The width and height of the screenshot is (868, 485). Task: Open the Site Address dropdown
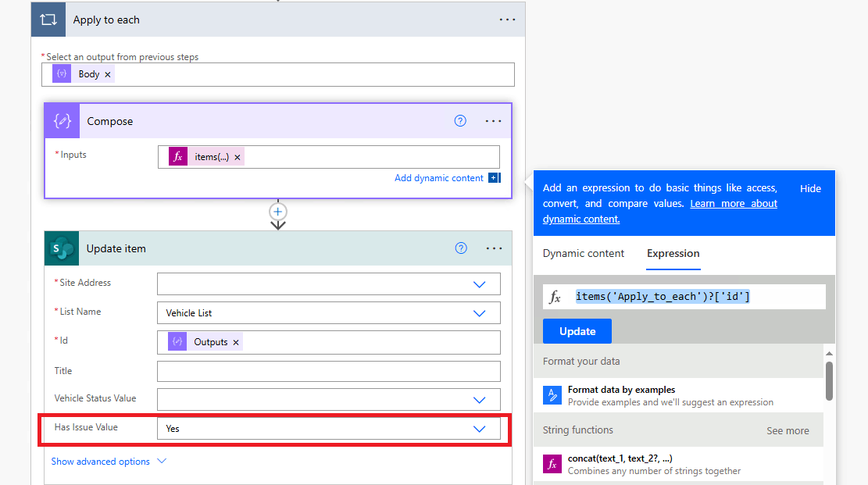coord(480,284)
